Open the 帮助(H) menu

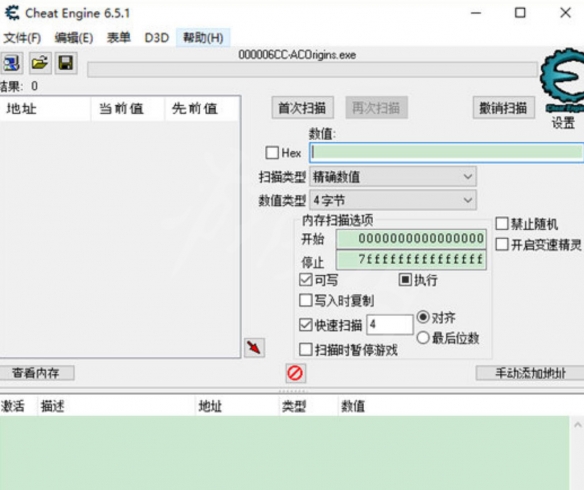click(x=203, y=38)
